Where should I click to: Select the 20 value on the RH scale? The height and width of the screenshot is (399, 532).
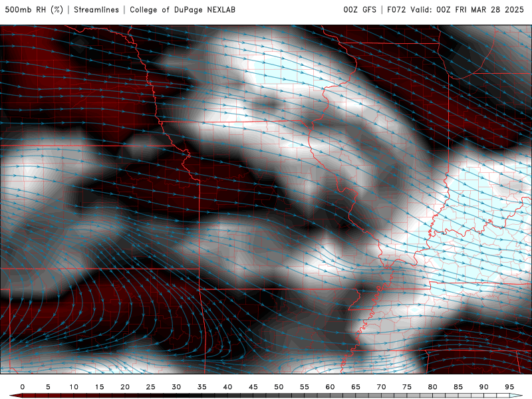(x=125, y=387)
